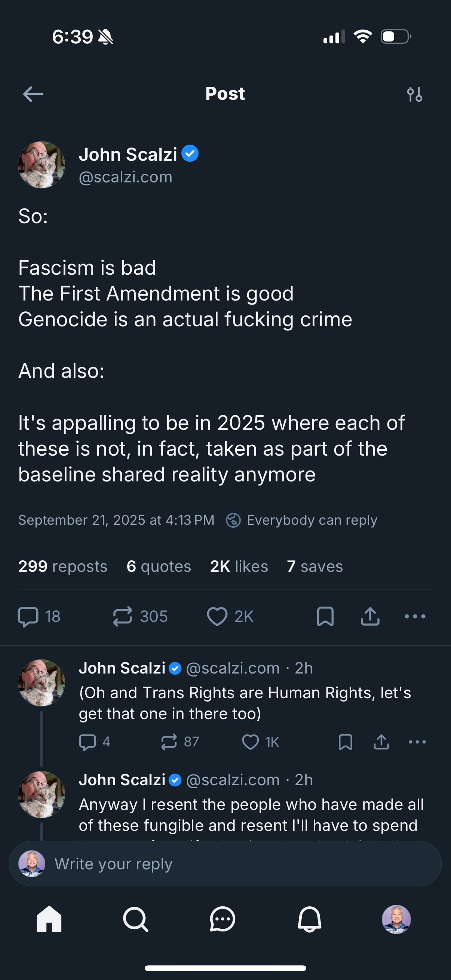Image resolution: width=451 pixels, height=980 pixels.
Task: Go back using the back arrow
Action: tap(33, 94)
